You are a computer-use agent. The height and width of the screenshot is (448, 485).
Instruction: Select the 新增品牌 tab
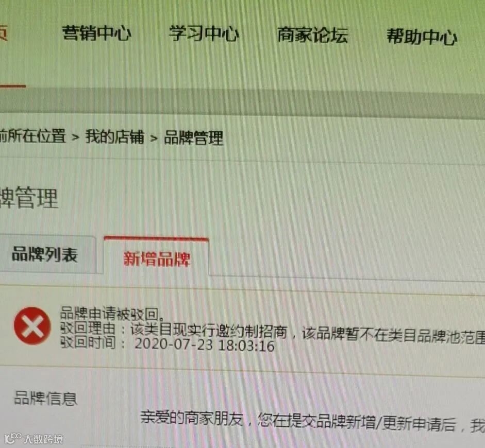pyautogui.click(x=156, y=259)
